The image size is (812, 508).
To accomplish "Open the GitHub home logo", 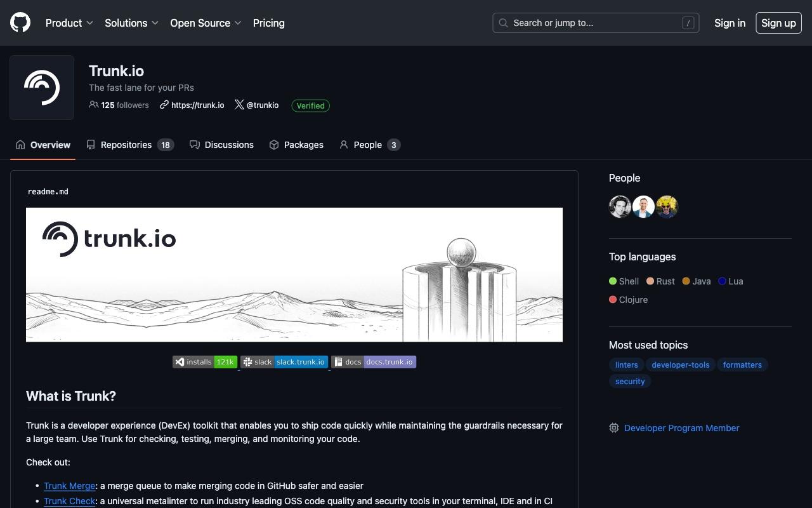I will coord(20,23).
